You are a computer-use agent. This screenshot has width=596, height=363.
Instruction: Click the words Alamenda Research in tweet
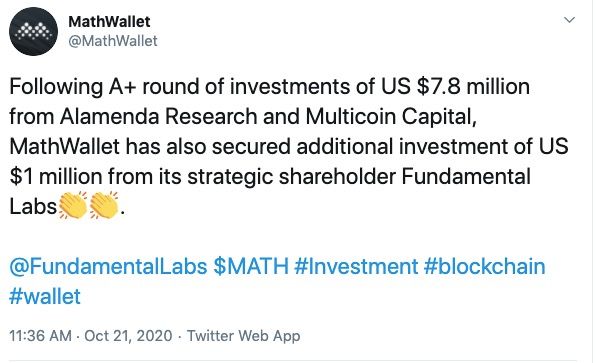(x=159, y=117)
